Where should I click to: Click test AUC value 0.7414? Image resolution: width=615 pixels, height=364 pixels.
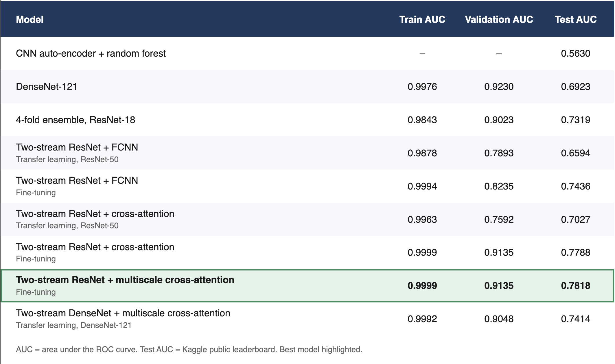[575, 319]
